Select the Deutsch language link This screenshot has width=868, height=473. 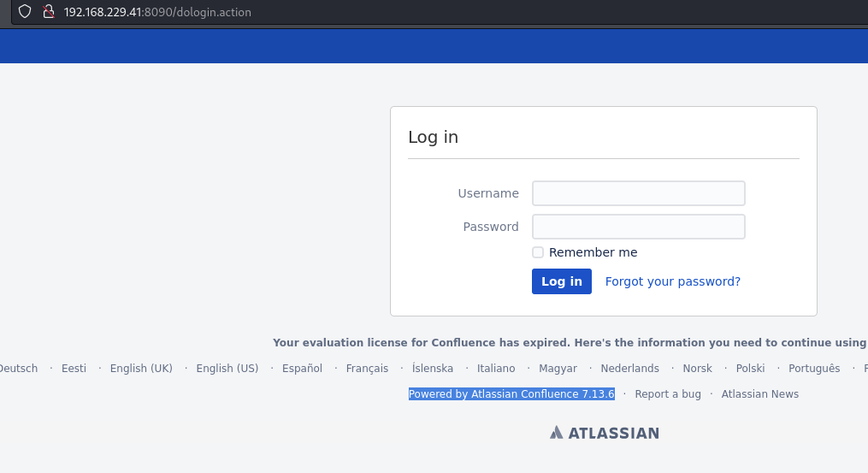point(18,369)
